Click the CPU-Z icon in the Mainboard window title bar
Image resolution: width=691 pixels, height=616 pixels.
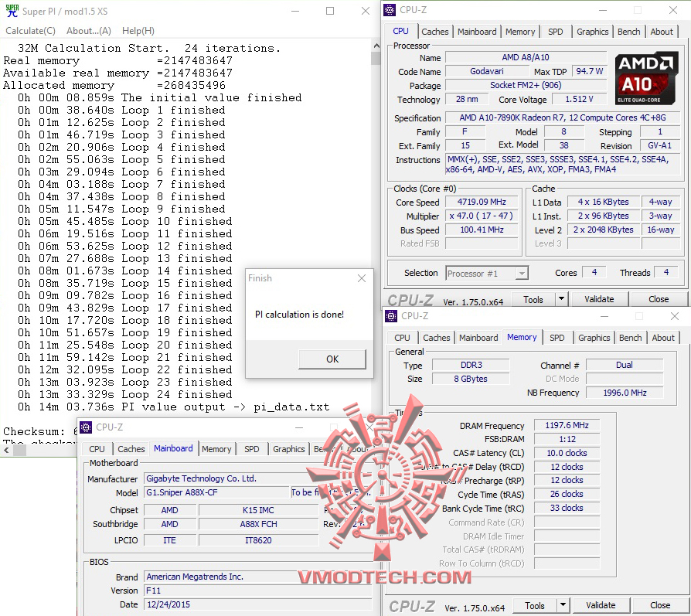86,427
